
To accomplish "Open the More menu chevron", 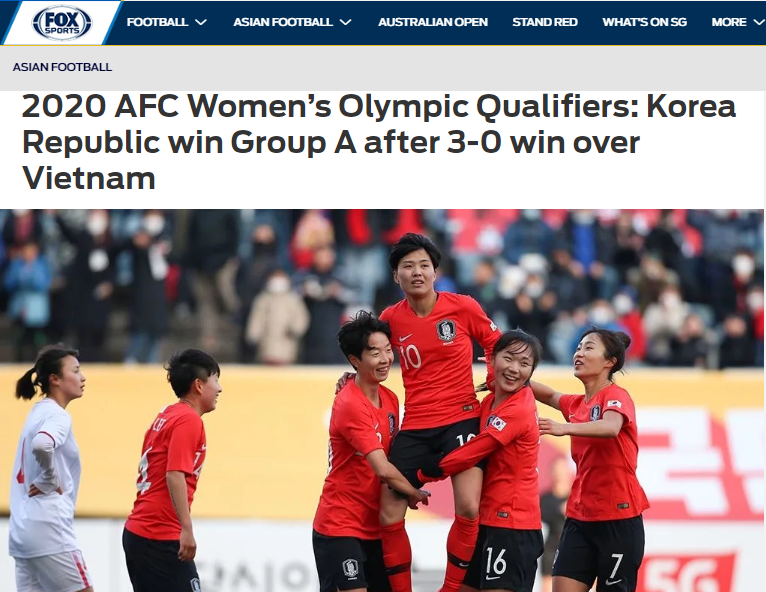I will click(759, 22).
